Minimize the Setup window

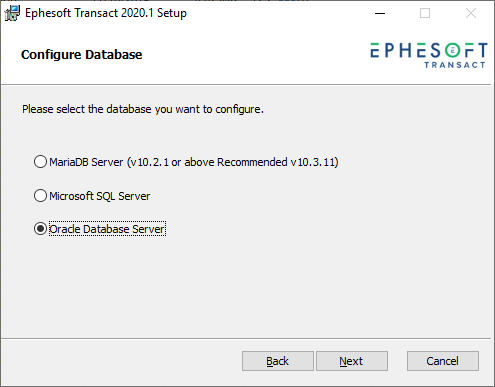[x=380, y=13]
